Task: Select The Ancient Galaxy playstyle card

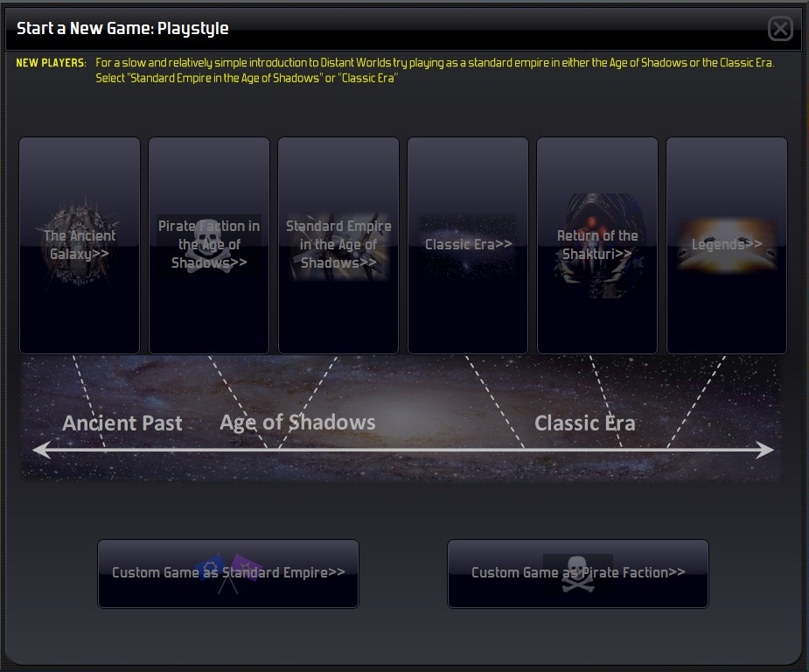Action: [x=80, y=245]
